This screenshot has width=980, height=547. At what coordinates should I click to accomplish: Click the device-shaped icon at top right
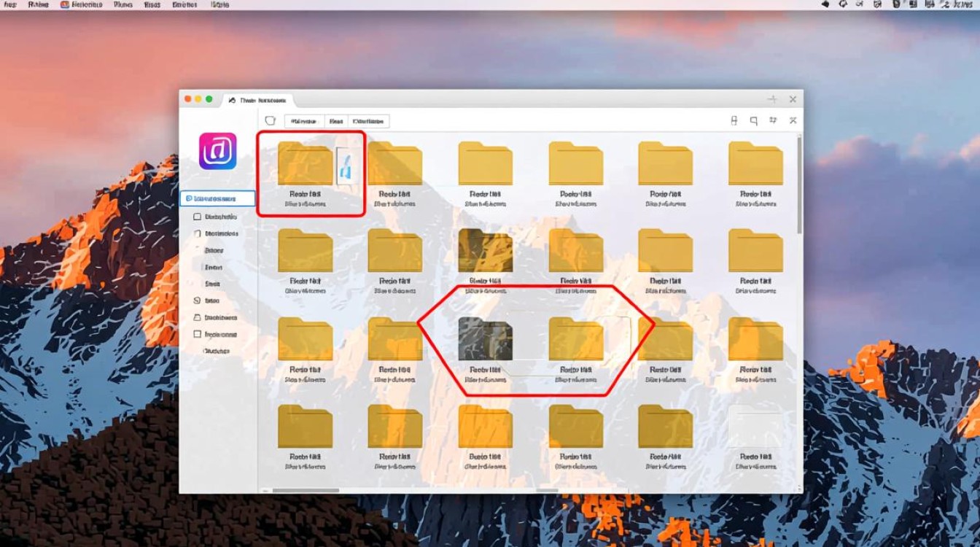(734, 120)
